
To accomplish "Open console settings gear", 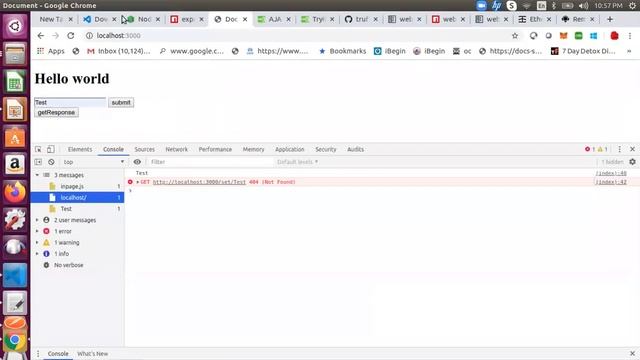I will point(632,162).
